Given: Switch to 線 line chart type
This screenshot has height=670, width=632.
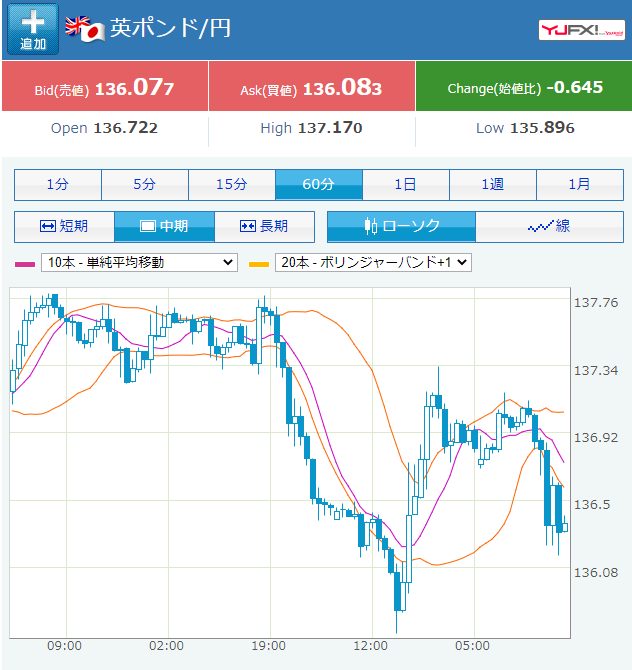Looking at the screenshot, I should coord(548,226).
